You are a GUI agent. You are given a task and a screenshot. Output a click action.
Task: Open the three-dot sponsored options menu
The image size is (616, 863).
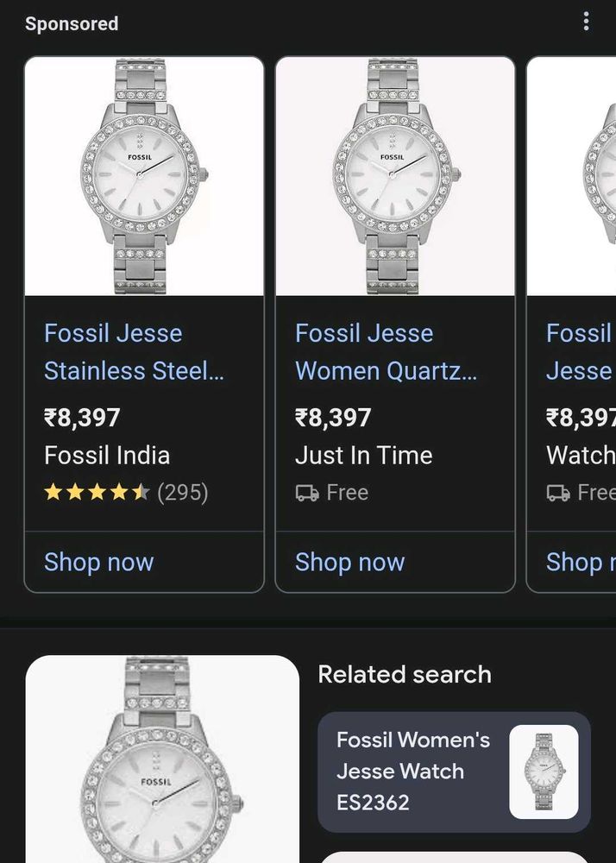(x=586, y=22)
